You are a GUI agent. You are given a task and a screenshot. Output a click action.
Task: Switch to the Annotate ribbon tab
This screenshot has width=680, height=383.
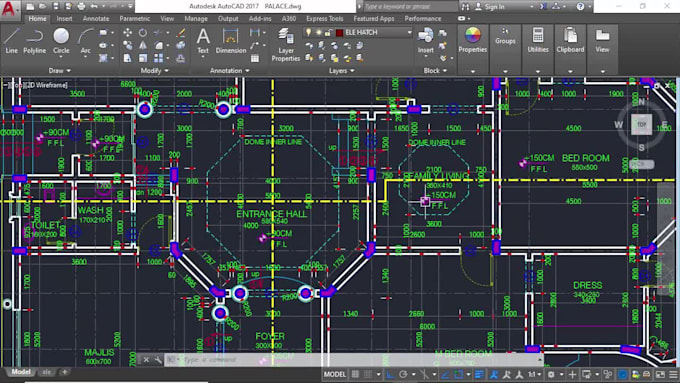tap(96, 19)
